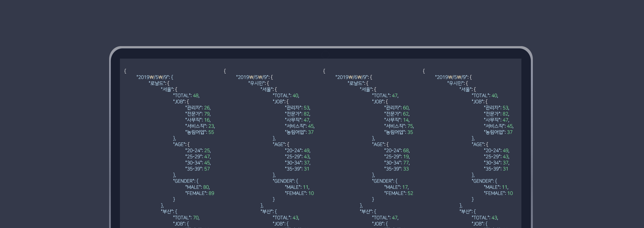
Task: Select the 부산 "TOTAL": 70 line
Action: click(186, 217)
